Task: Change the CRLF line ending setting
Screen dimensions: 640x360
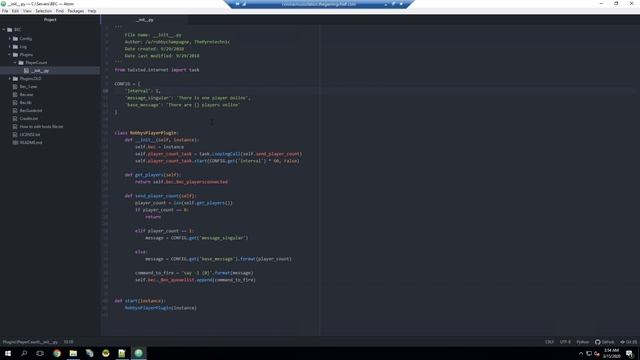Action: pos(549,342)
